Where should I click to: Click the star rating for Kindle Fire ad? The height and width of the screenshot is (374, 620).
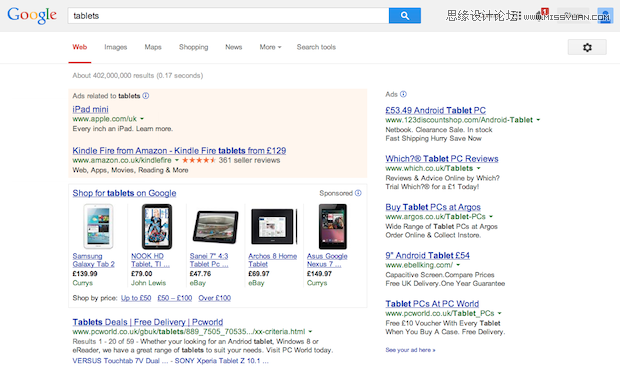click(198, 160)
